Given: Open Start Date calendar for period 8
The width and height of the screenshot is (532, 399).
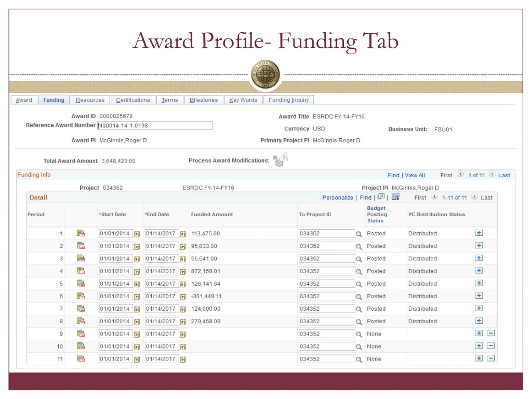Looking at the screenshot, I should pos(137,322).
